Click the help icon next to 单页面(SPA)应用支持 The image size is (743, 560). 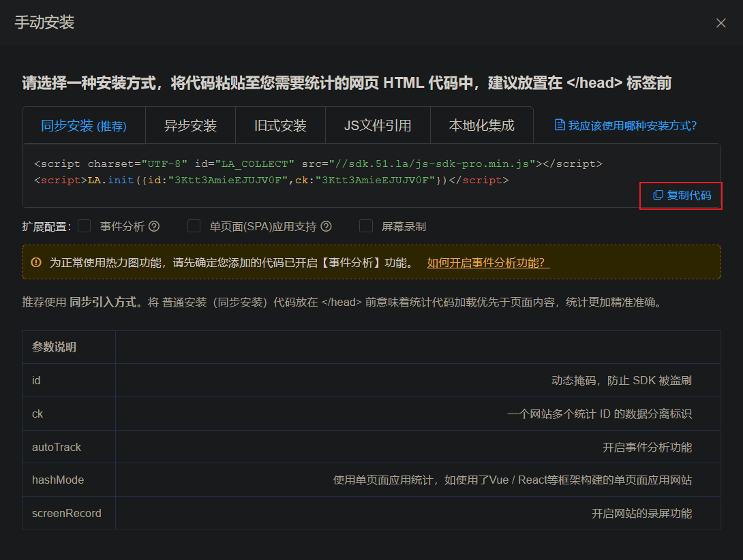326,226
